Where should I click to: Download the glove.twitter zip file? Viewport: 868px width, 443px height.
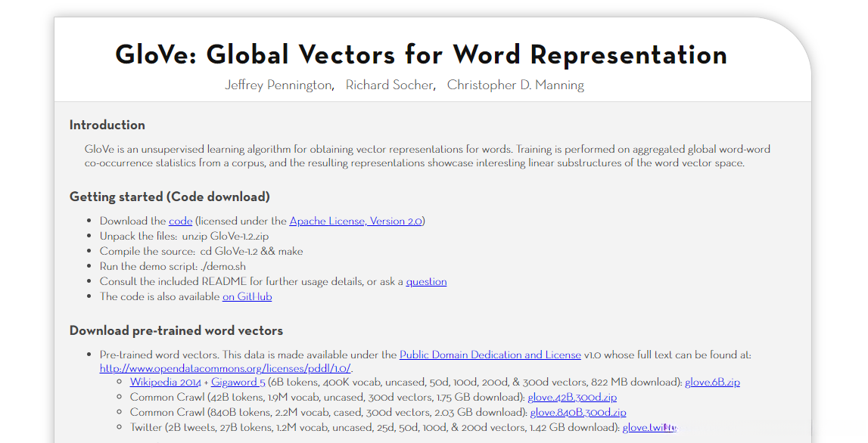(649, 428)
